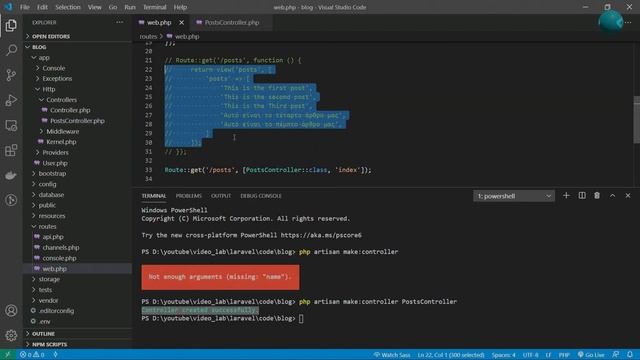Close the terminal panel

[628, 196]
